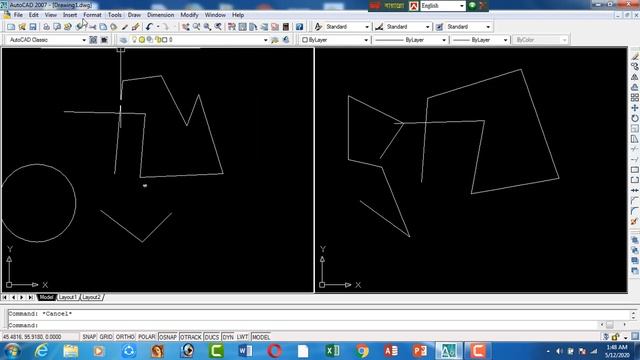Open the ByLayer lineweight dropdown
The height and width of the screenshot is (360, 640).
pos(505,40)
